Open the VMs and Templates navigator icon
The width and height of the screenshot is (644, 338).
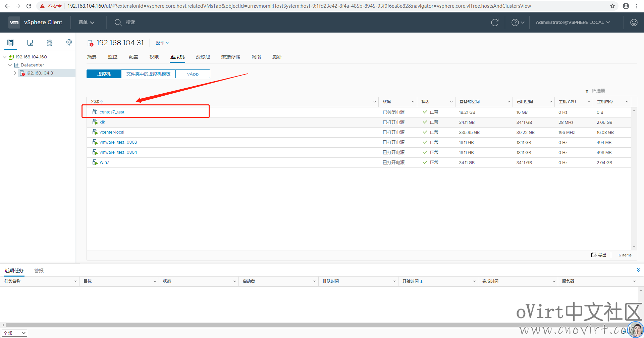[x=30, y=43]
